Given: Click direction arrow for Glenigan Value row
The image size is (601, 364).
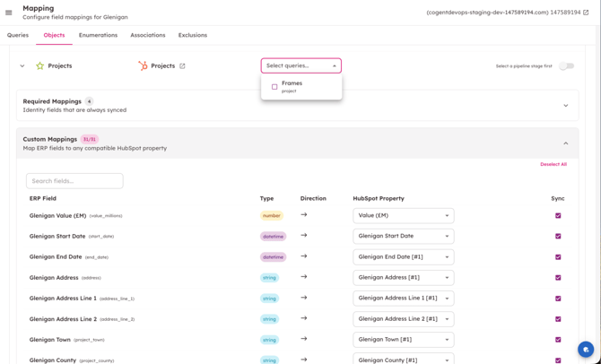Looking at the screenshot, I should coord(304,215).
